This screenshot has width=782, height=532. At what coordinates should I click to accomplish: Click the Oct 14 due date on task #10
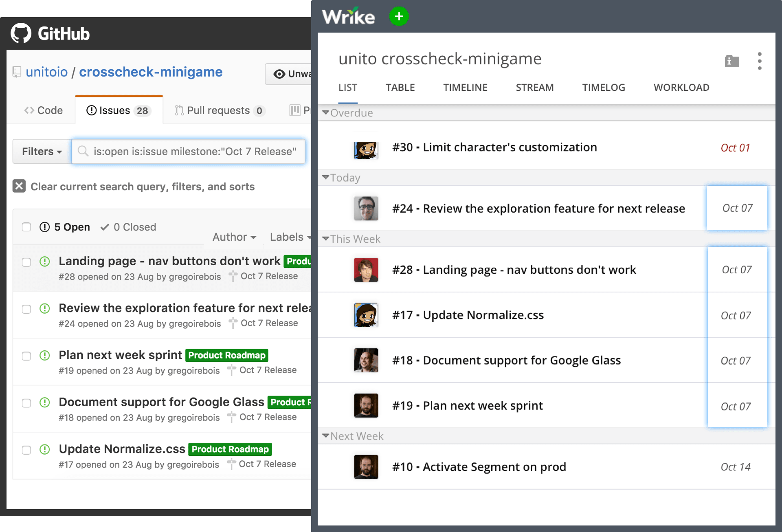pyautogui.click(x=736, y=467)
